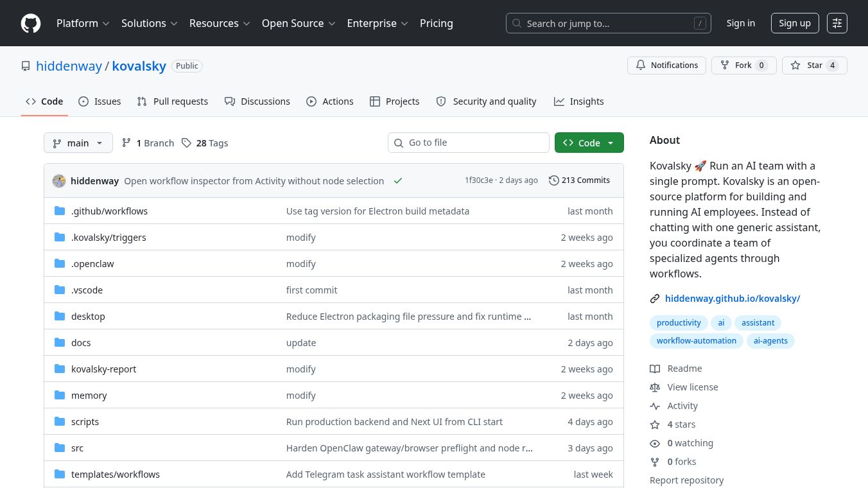This screenshot has height=488, width=868.
Task: Click the commit history clock icon
Action: point(554,180)
